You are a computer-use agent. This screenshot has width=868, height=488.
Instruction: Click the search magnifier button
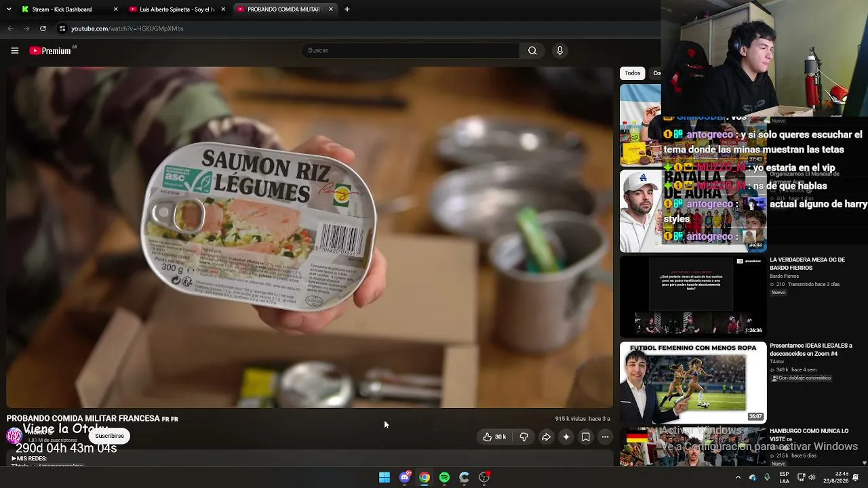click(532, 50)
